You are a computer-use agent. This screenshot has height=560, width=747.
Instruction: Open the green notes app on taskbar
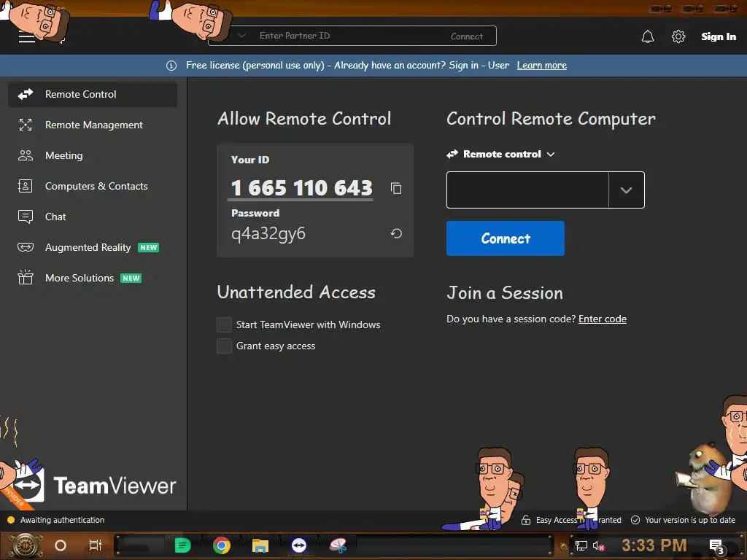(x=182, y=545)
